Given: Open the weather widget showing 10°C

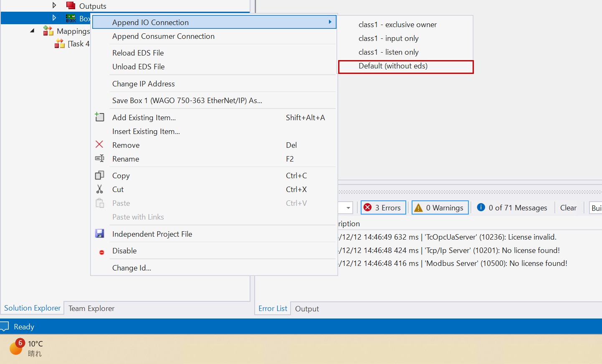Looking at the screenshot, I should click(x=26, y=348).
